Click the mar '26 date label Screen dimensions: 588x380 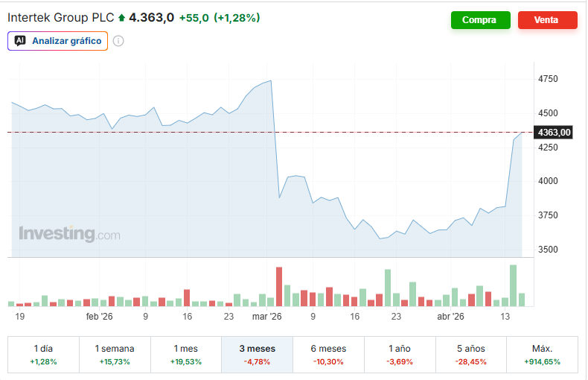(x=266, y=317)
